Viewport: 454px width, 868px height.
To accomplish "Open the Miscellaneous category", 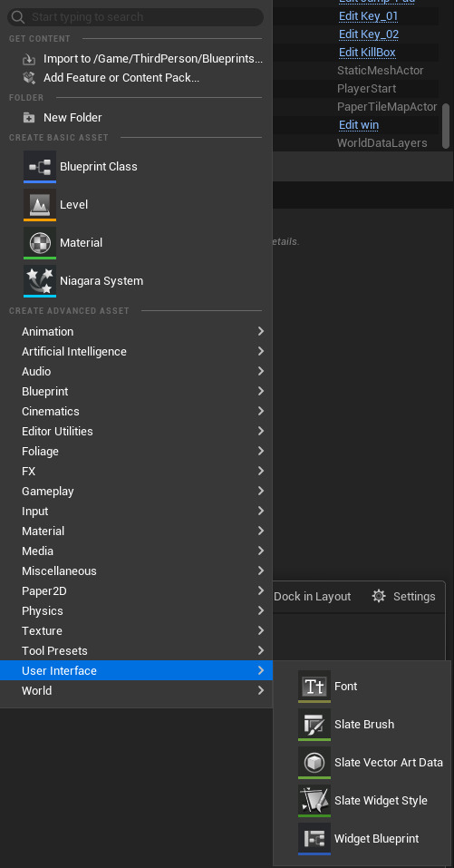I will click(x=136, y=571).
